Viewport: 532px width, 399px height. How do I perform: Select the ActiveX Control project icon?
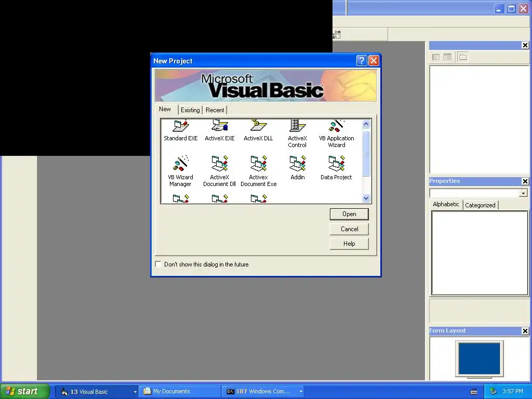pyautogui.click(x=298, y=126)
